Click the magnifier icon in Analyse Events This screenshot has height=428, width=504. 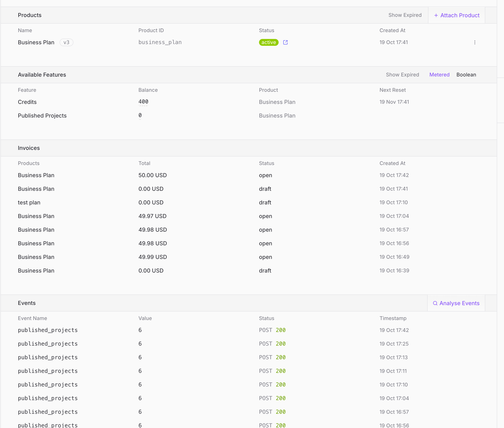[x=435, y=303]
